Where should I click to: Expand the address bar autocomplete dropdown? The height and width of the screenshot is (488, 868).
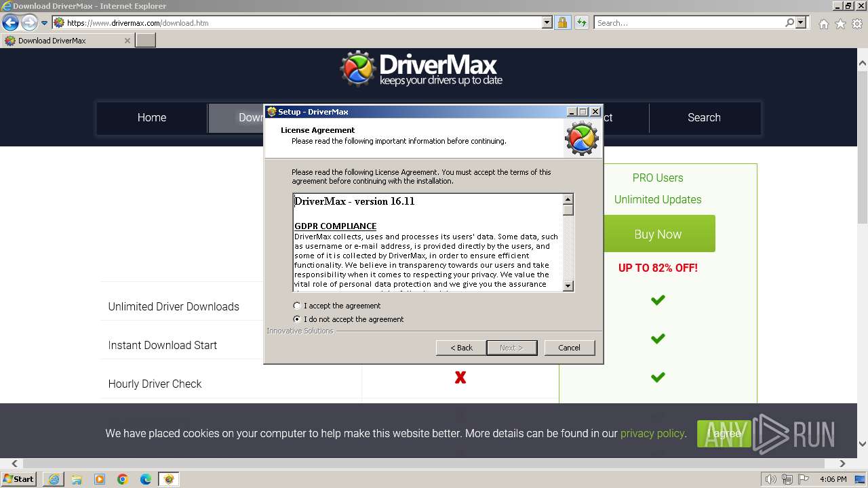(547, 22)
